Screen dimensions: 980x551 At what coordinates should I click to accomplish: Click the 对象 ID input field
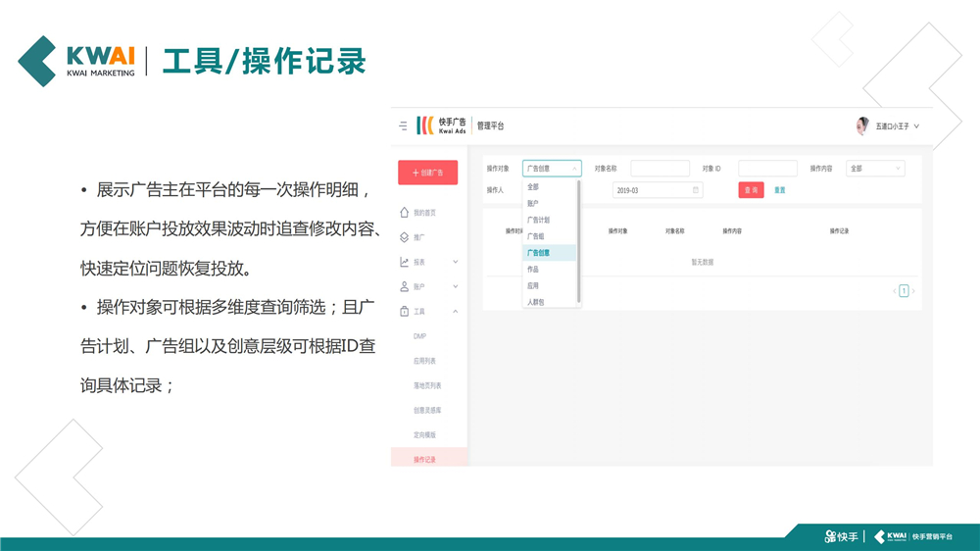[x=767, y=169]
